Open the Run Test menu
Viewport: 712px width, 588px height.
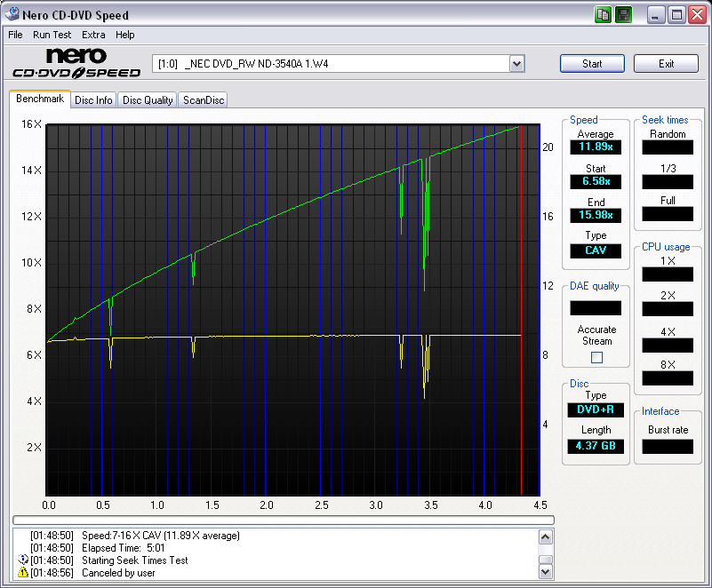(52, 35)
